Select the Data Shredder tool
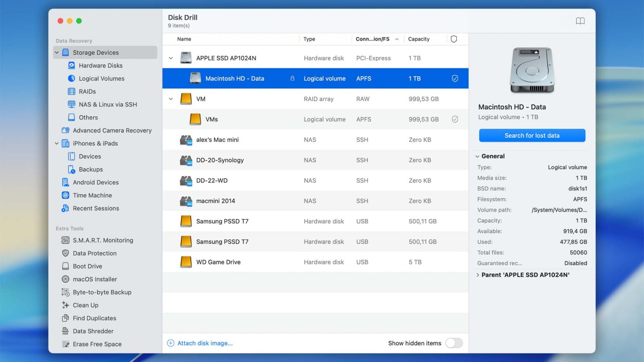This screenshot has width=644, height=362. tap(92, 331)
